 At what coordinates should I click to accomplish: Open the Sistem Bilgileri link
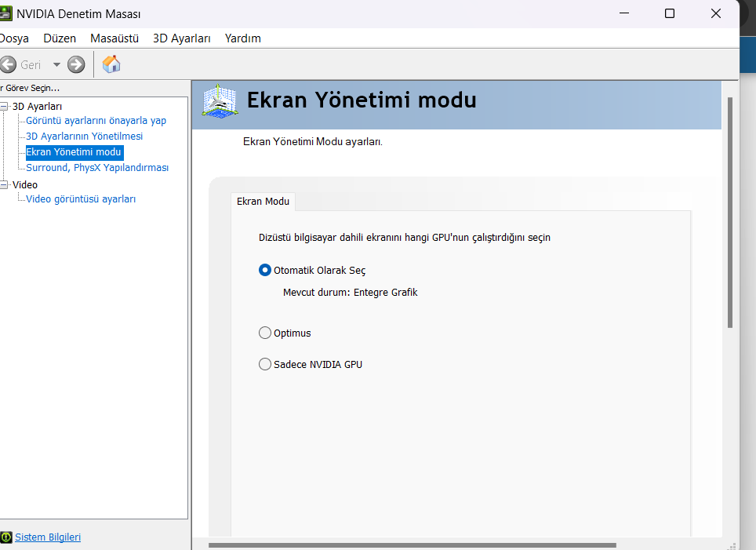[48, 537]
